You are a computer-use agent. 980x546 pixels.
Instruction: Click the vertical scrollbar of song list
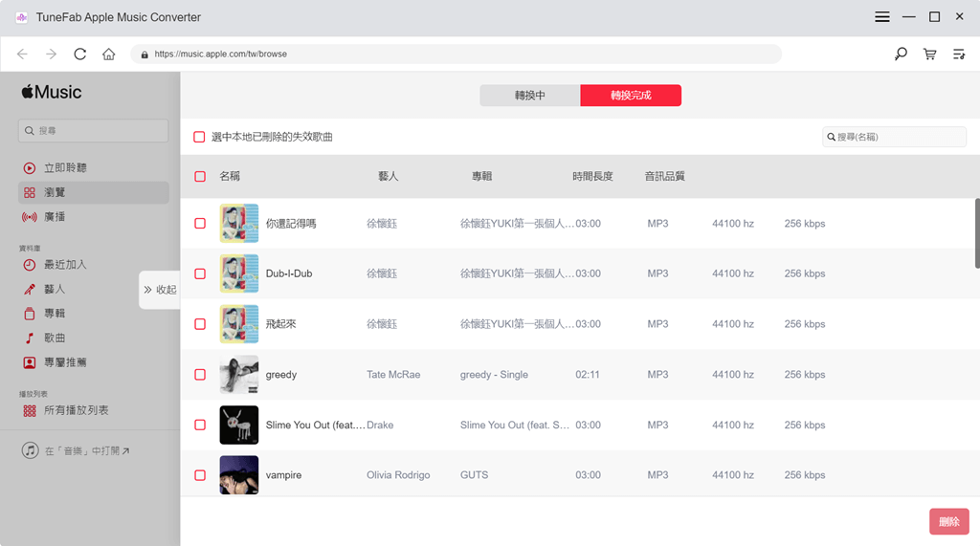[x=977, y=233]
